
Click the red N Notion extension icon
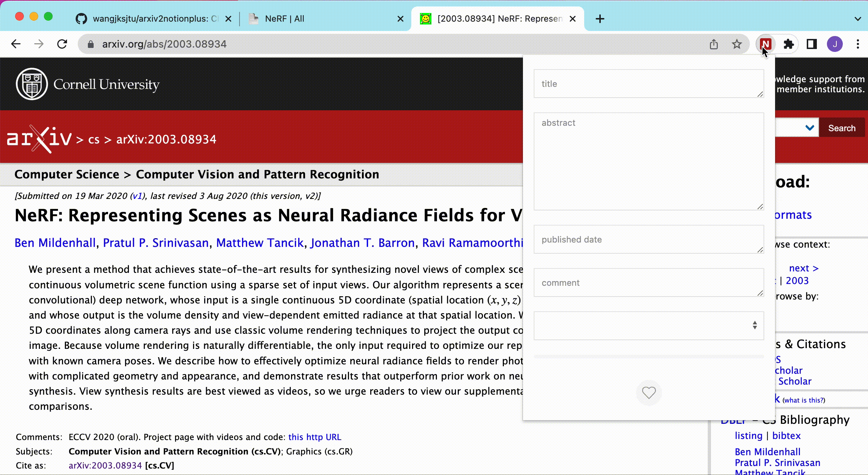(x=765, y=44)
